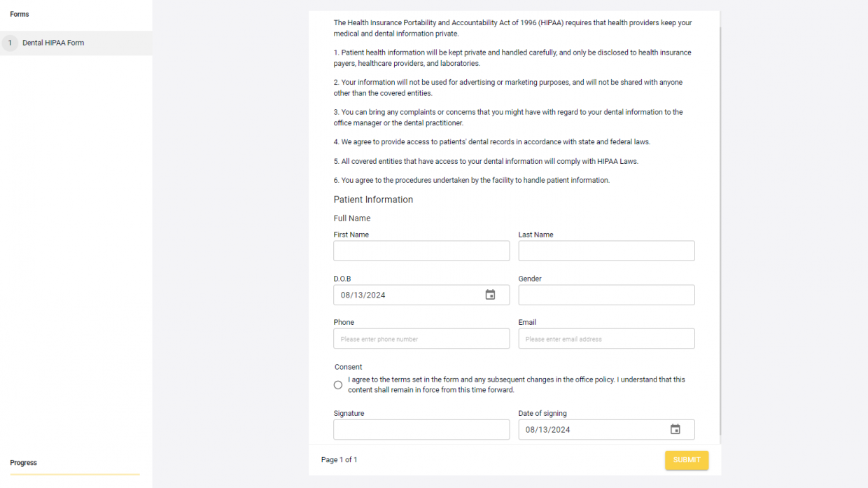This screenshot has width=868, height=488.
Task: Click inside the First Name field
Action: [421, 251]
